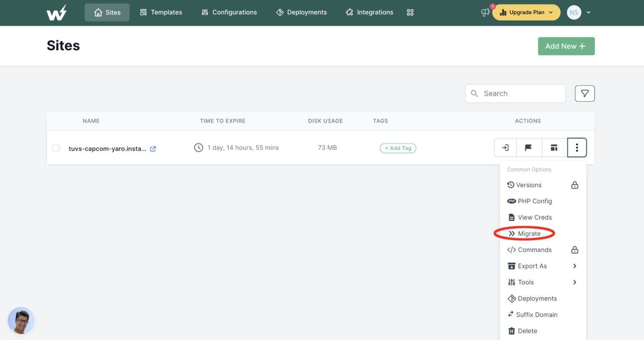This screenshot has height=340, width=644.
Task: Open the account dropdown beside NS avatar
Action: click(589, 13)
